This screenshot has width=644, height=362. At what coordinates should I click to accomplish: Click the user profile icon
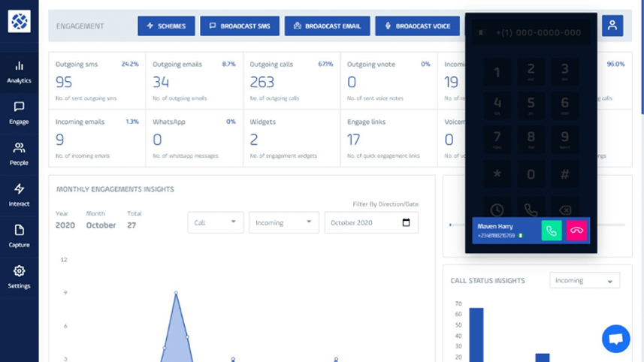[612, 26]
